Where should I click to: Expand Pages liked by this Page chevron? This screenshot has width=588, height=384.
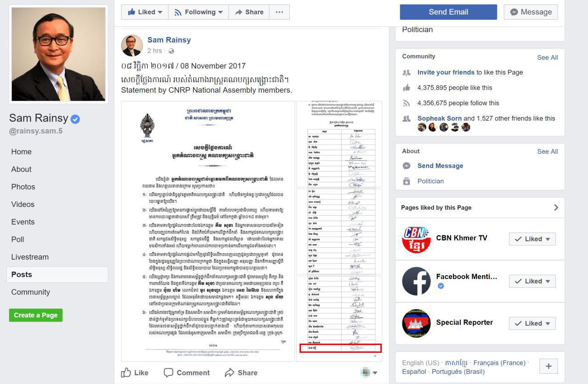coord(556,207)
